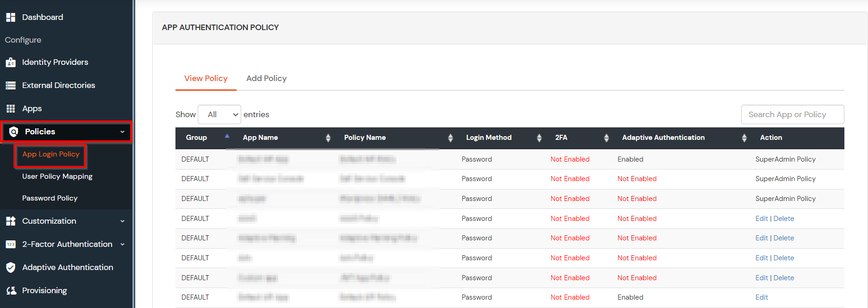Click the Policies shield icon
The width and height of the screenshot is (868, 308).
point(14,132)
